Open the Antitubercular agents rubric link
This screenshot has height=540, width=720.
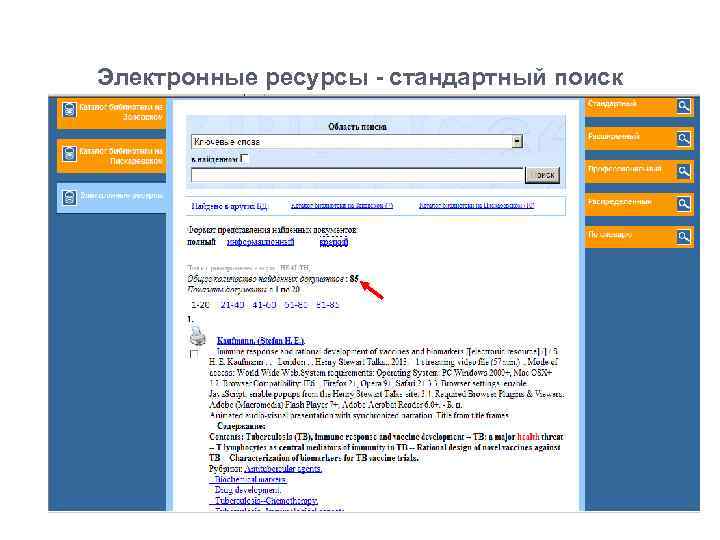283,469
